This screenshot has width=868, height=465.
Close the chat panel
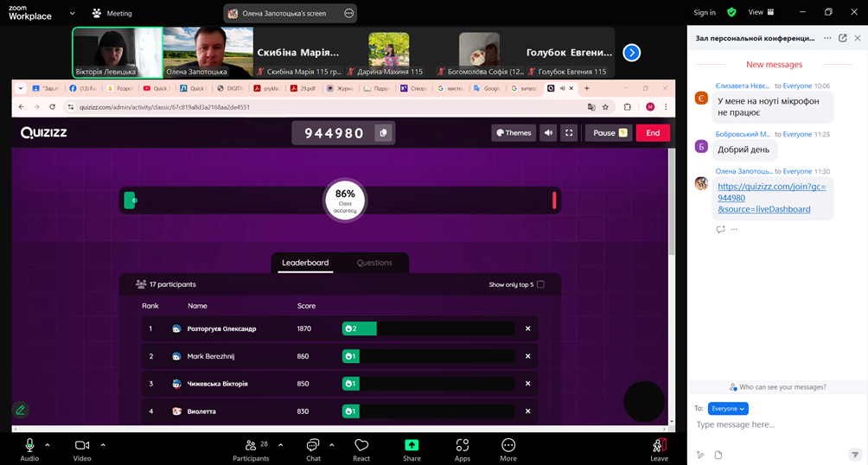pos(858,38)
